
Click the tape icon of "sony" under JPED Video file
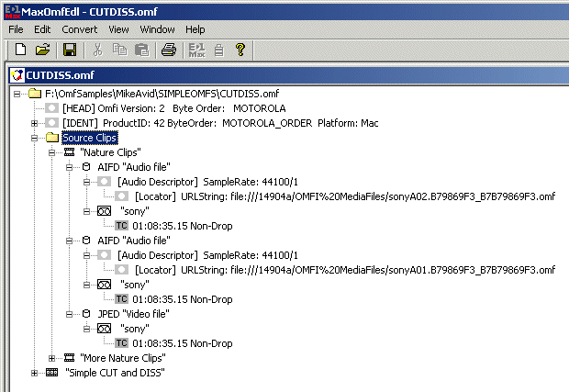click(104, 329)
